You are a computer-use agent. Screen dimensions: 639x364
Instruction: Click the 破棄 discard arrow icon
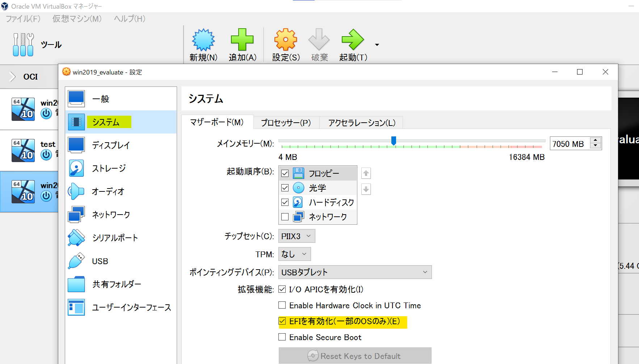coord(319,39)
